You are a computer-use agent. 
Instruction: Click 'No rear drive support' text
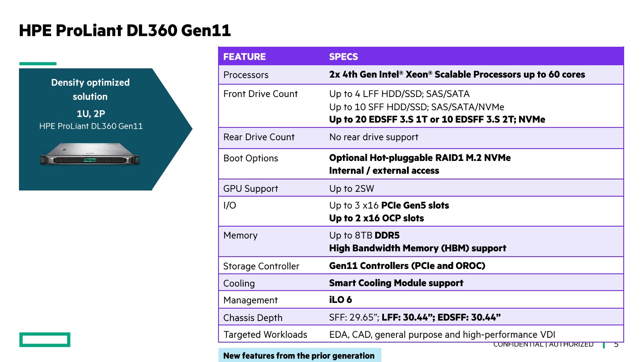click(374, 137)
